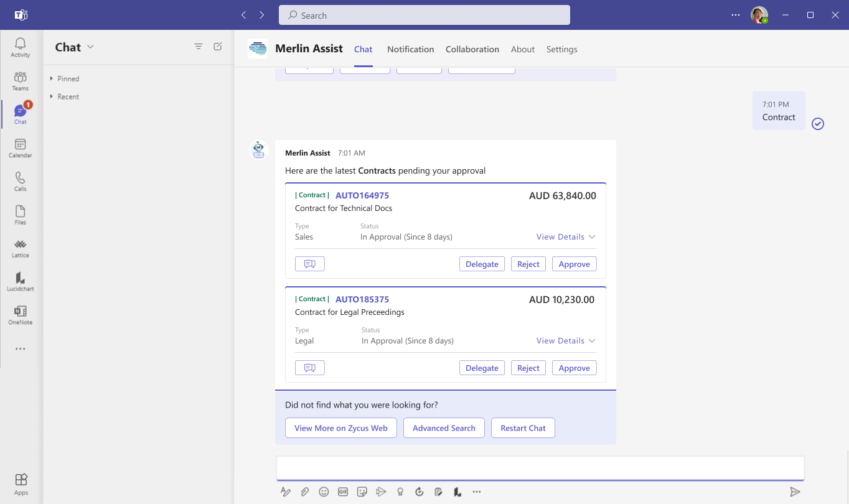Image resolution: width=849 pixels, height=504 pixels.
Task: Open the Calls section
Action: tap(21, 181)
